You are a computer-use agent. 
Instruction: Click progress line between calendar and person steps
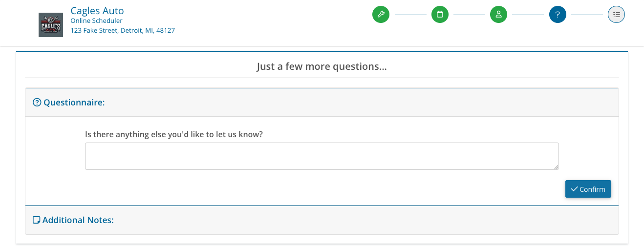coord(469,15)
